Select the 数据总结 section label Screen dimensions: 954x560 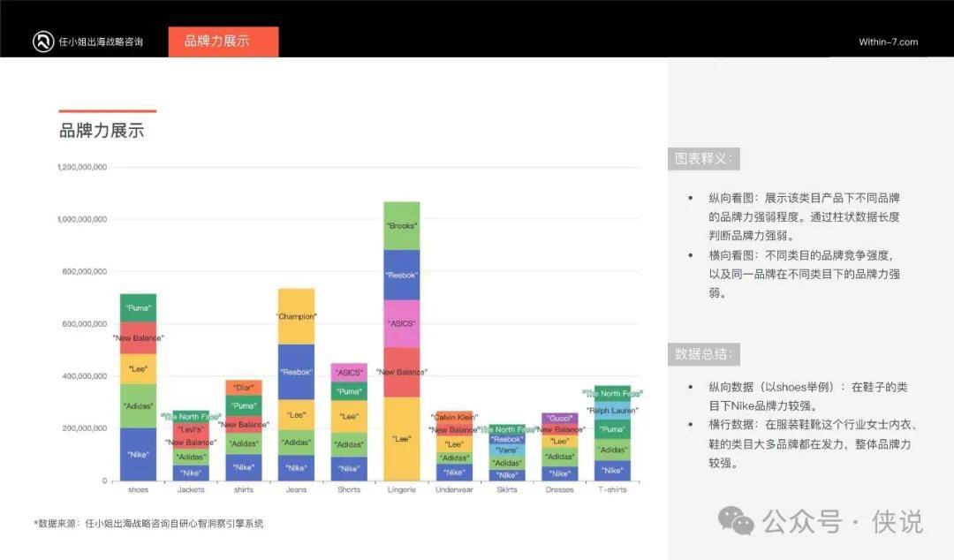[x=703, y=354]
